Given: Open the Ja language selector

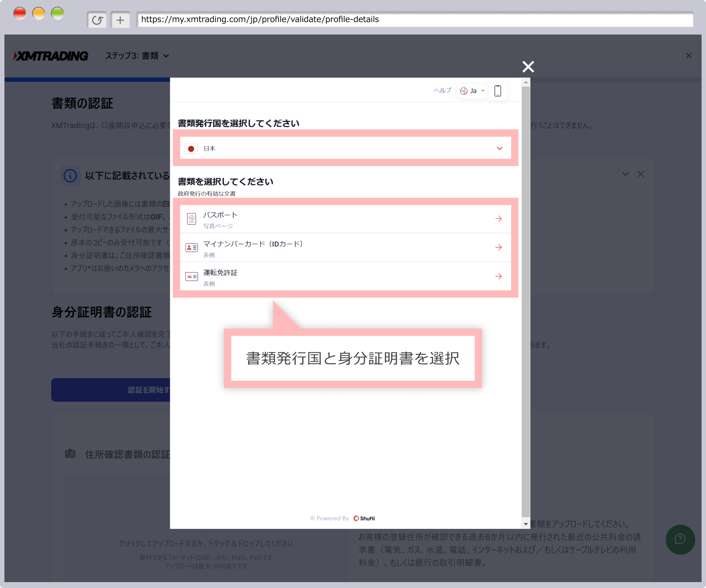Looking at the screenshot, I should pos(473,91).
